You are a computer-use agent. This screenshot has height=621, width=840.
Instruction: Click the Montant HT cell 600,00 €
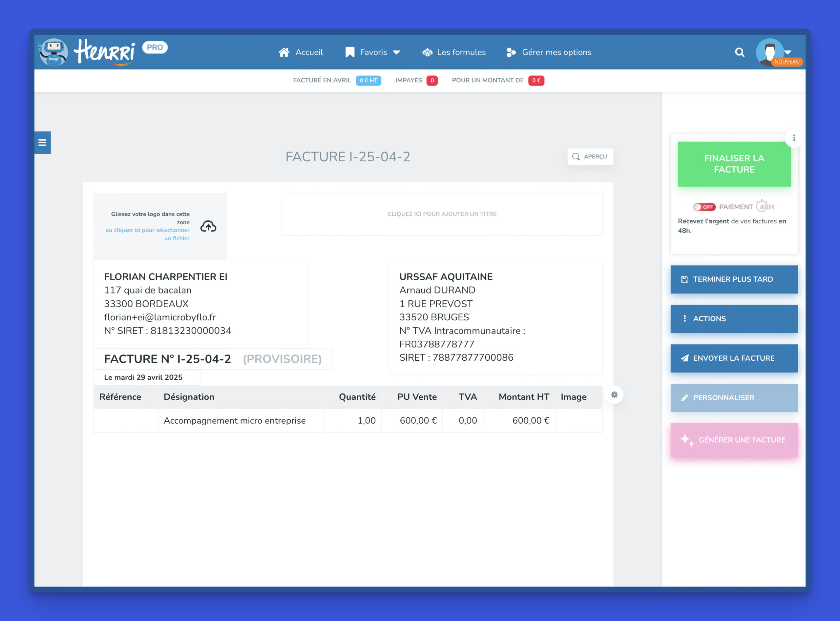pyautogui.click(x=519, y=421)
